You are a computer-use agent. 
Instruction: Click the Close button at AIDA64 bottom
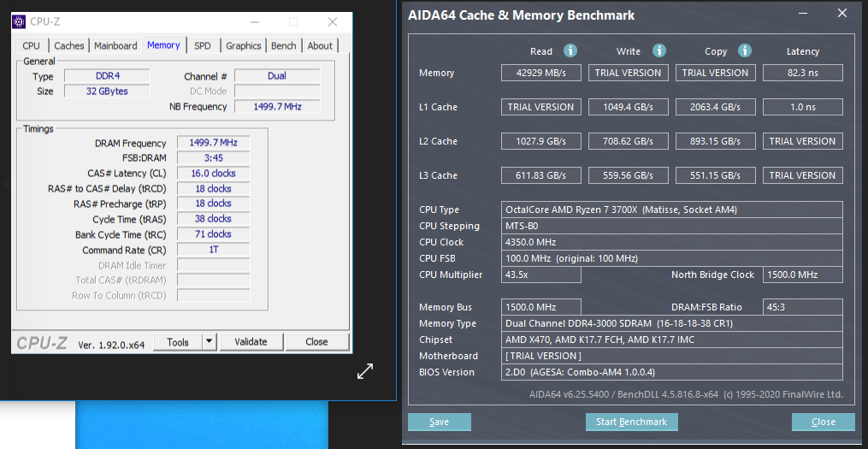tap(824, 422)
